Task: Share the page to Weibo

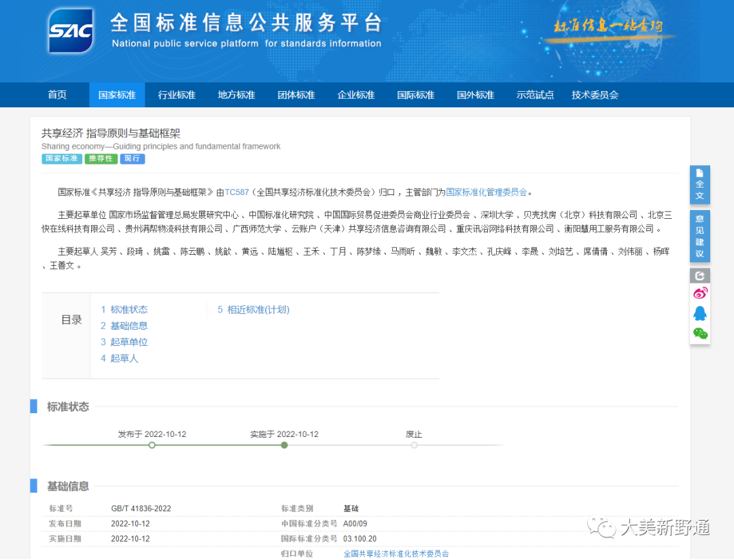Action: [699, 293]
